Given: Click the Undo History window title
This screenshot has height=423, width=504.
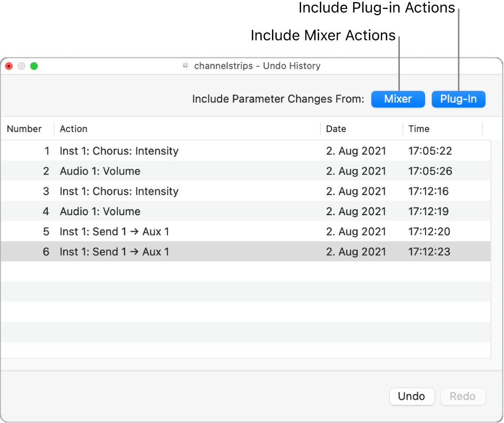Looking at the screenshot, I should (x=257, y=66).
